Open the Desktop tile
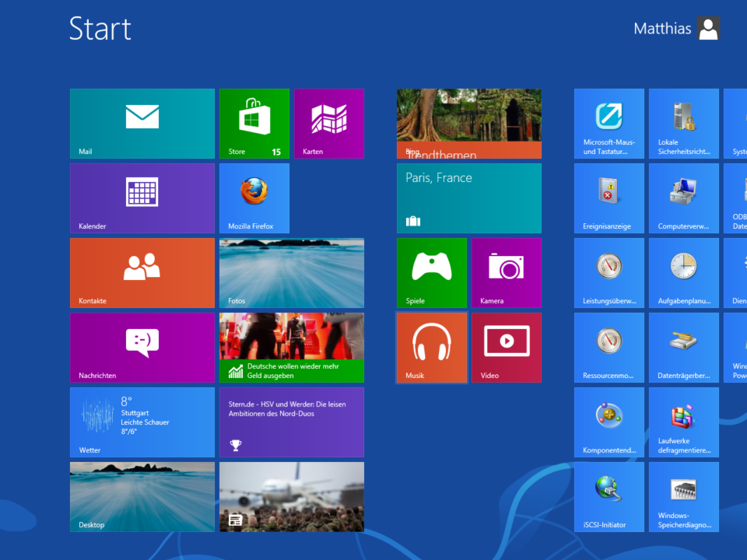Screen dimensions: 747x560 142,496
